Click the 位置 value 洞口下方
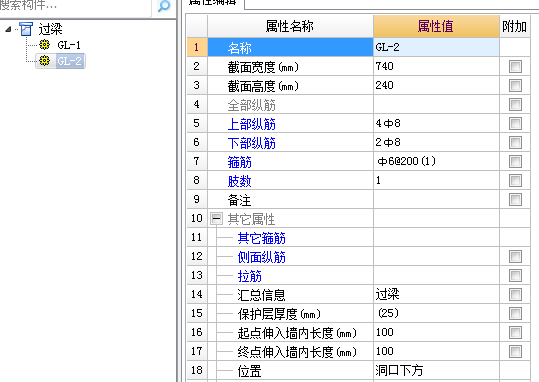539x382 pixels. pyautogui.click(x=436, y=370)
